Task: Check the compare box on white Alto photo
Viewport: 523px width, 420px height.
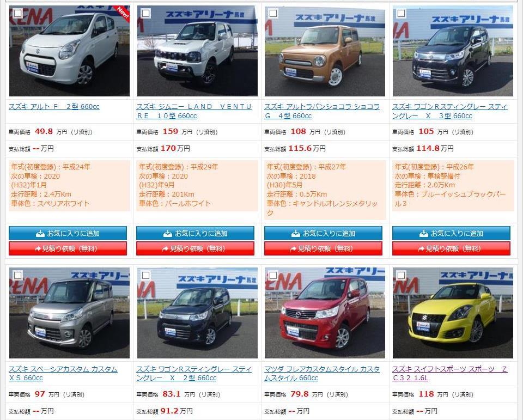Action: tap(17, 13)
